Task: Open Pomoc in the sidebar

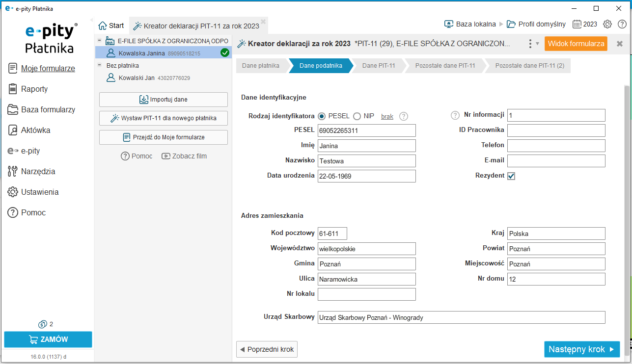Action: [27, 212]
